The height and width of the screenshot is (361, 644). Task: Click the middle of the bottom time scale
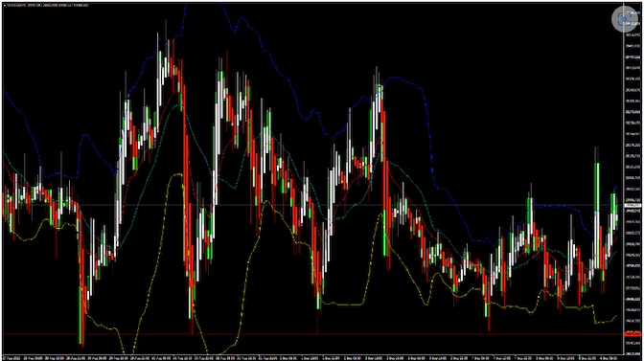312,358
